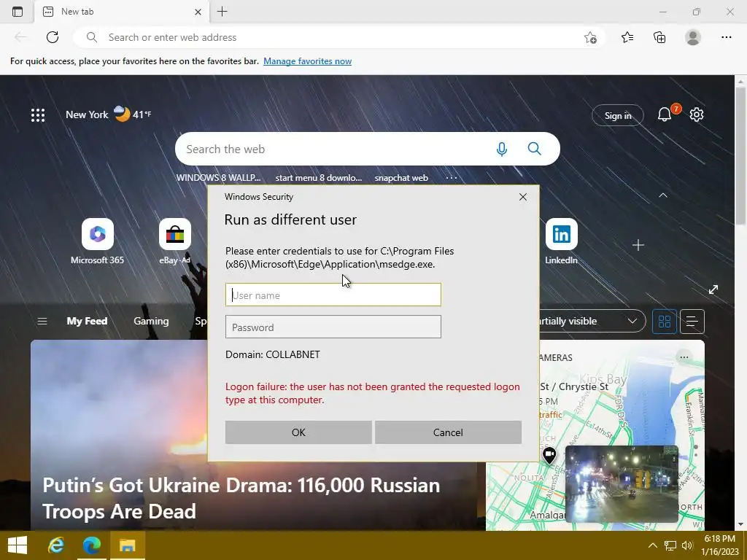747x560 pixels.
Task: Switch feed to grid layout
Action: tap(664, 322)
